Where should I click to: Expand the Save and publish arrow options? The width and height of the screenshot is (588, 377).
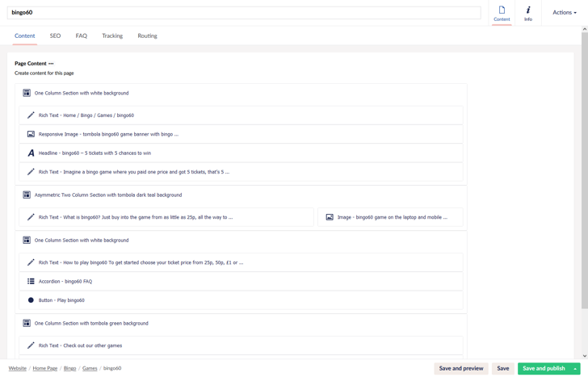point(575,369)
